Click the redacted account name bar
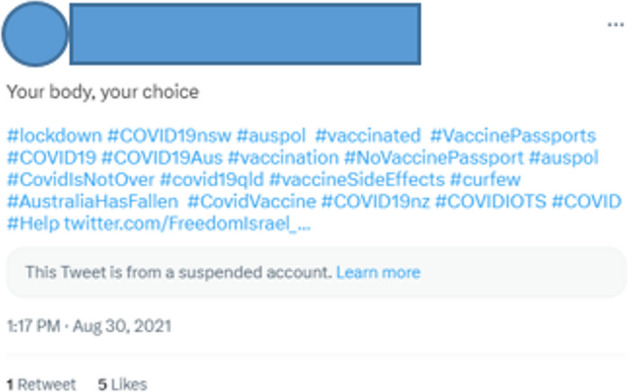 click(x=245, y=34)
